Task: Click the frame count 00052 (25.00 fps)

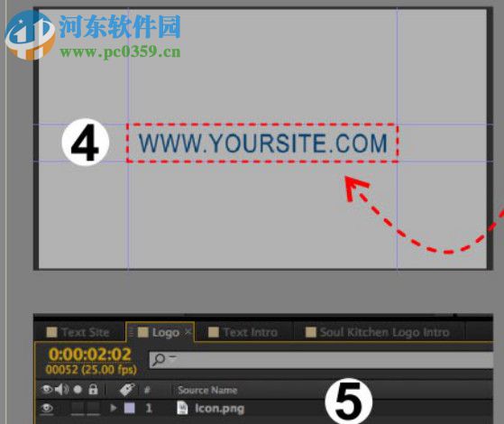Action: (x=91, y=369)
